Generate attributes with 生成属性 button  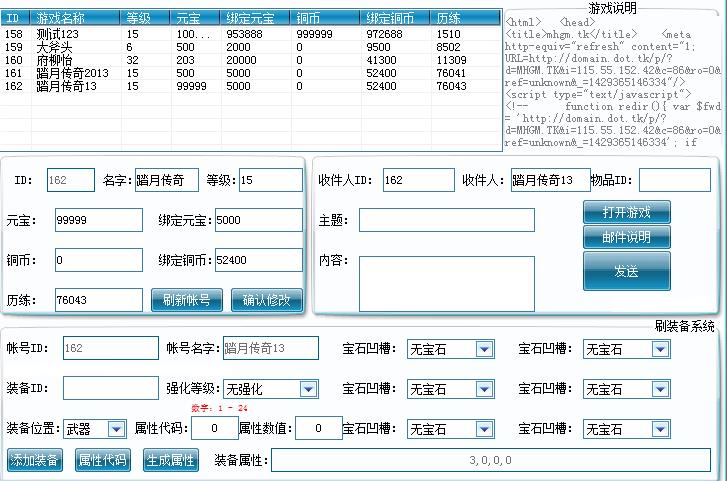[x=171, y=460]
